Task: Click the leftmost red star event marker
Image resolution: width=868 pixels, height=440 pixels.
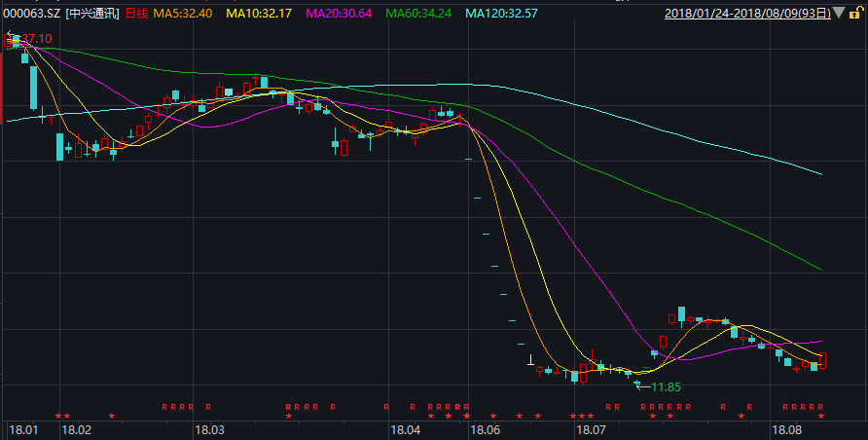Action: (58, 417)
